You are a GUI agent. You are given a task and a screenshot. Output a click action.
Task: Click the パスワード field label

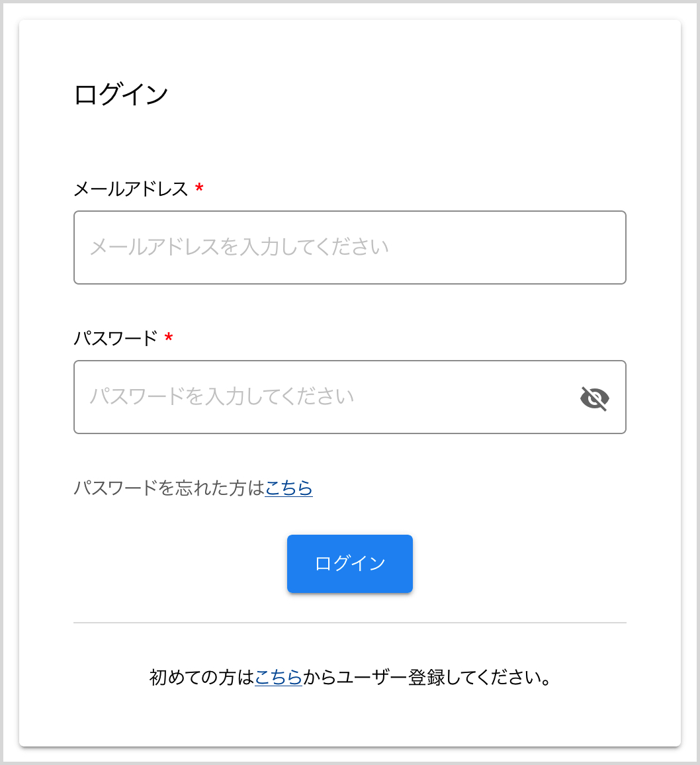point(115,339)
